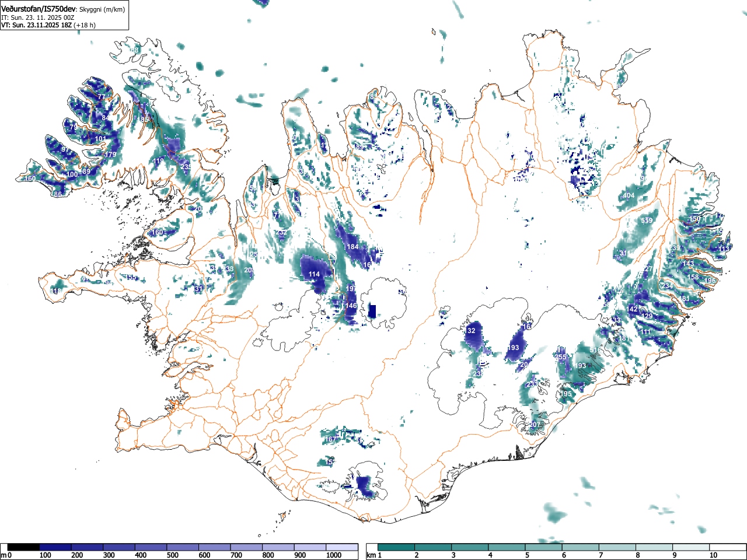Click the '197' visibility value
This screenshot has height=560, width=747.
(351, 289)
